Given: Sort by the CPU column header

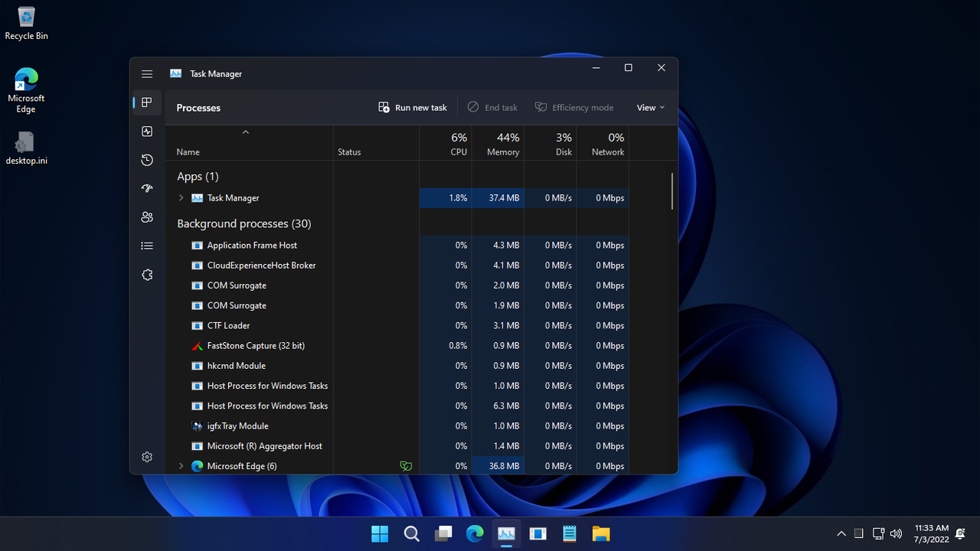Looking at the screenshot, I should click(446, 143).
